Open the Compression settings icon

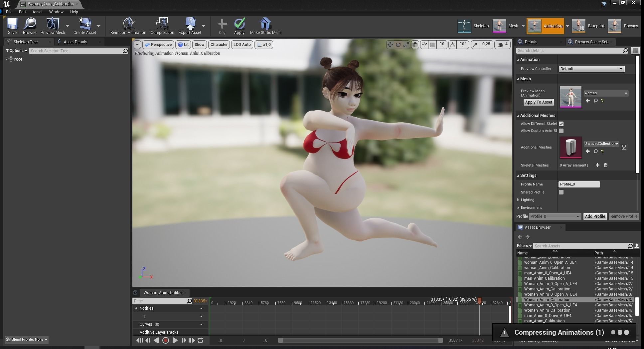pos(162,26)
